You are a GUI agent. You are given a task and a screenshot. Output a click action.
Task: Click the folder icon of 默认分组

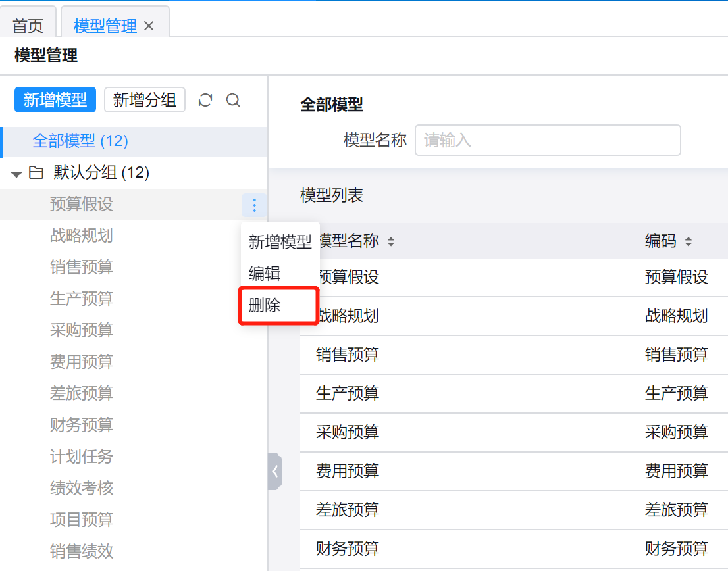[36, 173]
